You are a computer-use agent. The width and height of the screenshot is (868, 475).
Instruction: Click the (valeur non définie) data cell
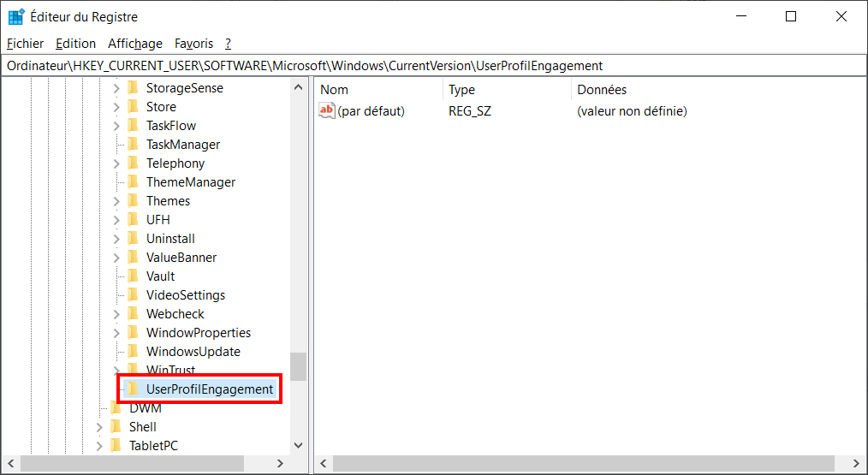(632, 110)
